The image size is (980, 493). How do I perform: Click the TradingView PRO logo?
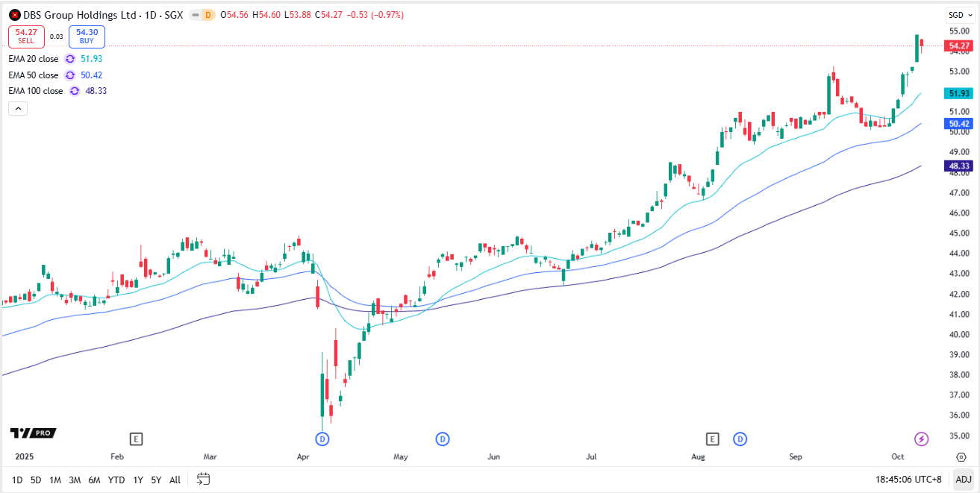coord(33,433)
